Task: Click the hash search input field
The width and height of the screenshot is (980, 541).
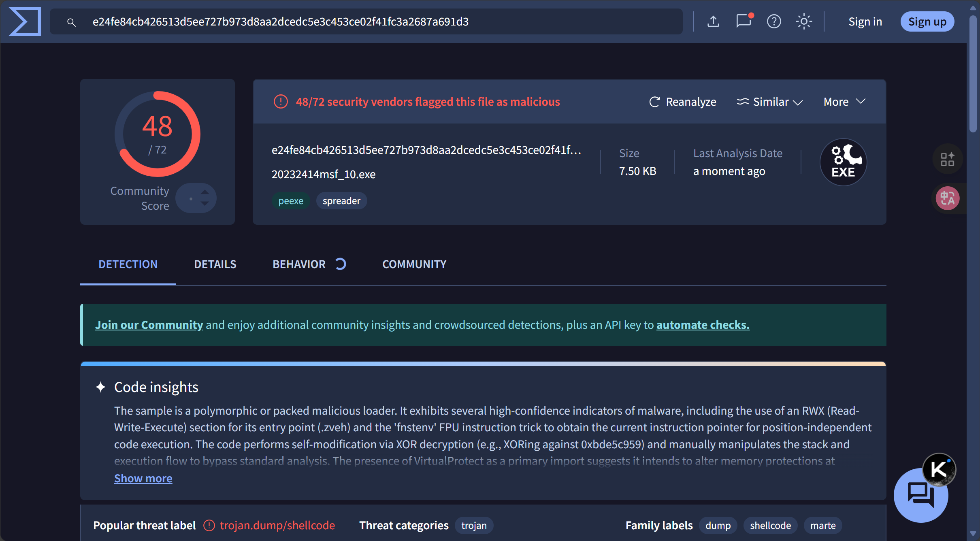Action: (364, 21)
